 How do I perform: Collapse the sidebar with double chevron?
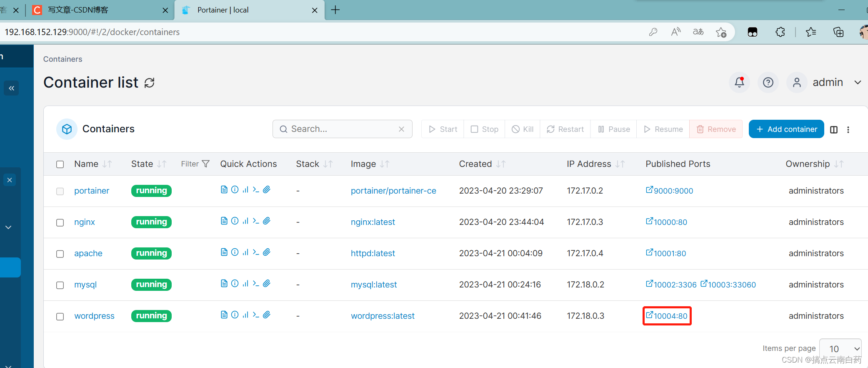(x=11, y=88)
